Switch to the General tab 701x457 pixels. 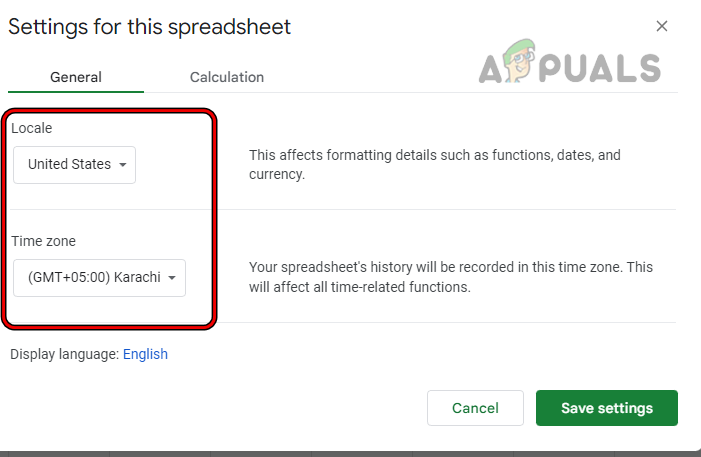coord(77,77)
